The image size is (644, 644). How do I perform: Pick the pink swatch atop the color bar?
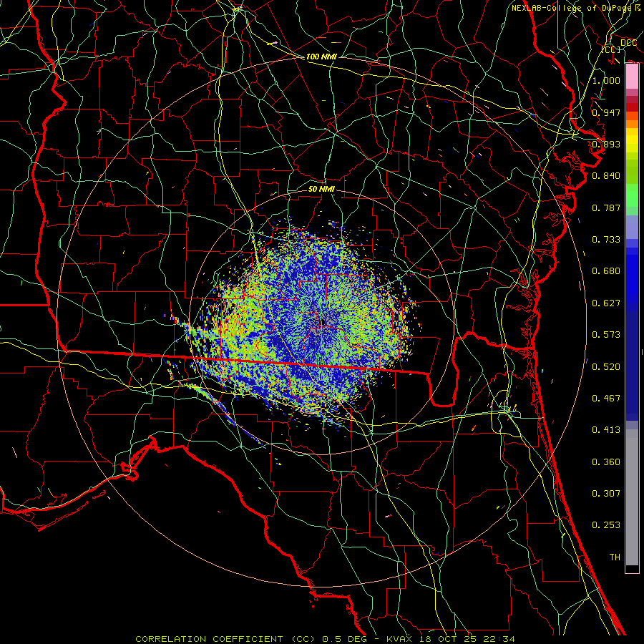coord(632,77)
